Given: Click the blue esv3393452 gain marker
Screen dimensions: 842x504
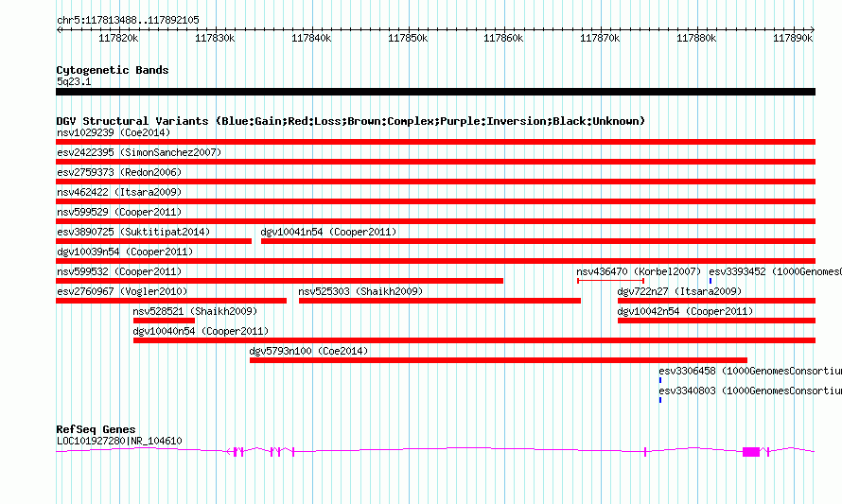Looking at the screenshot, I should tap(710, 281).
